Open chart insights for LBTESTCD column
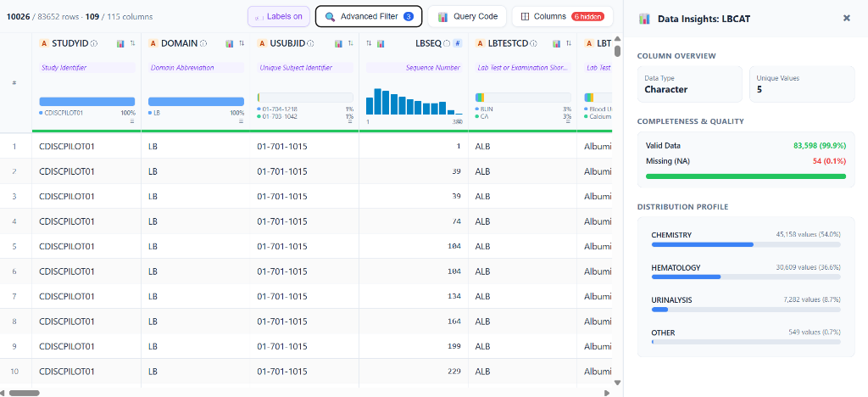This screenshot has width=868, height=397. click(556, 43)
